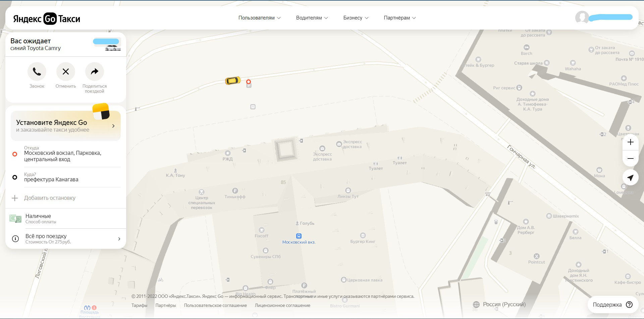Cancel the ride with Отменить
Viewport: 644px width, 319px height.
(66, 72)
